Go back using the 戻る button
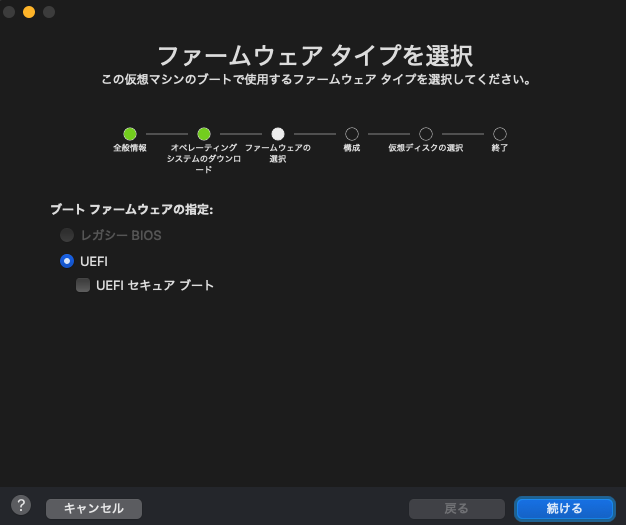 (x=456, y=508)
